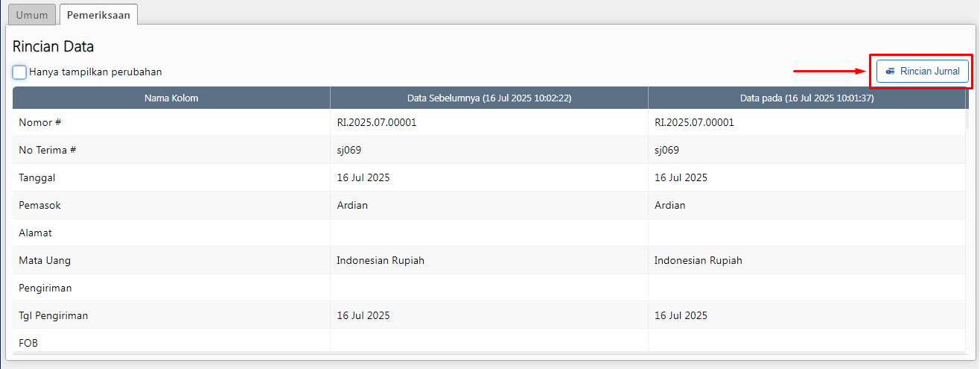
Task: Click the Tanggal row label
Action: coord(37,177)
